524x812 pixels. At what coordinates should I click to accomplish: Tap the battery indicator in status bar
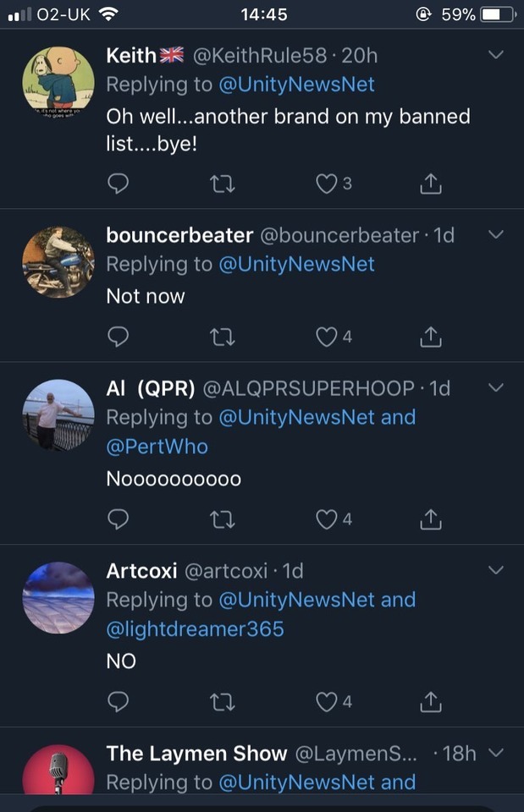[x=496, y=14]
